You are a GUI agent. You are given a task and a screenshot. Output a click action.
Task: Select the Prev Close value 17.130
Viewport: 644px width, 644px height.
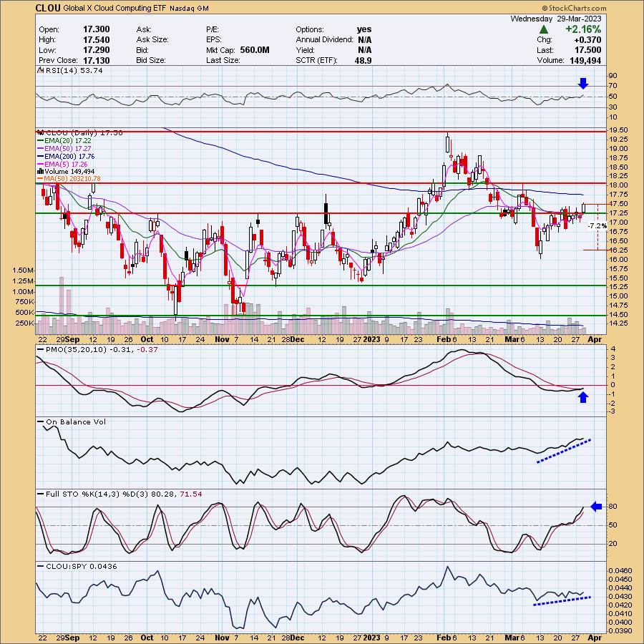coord(96,60)
